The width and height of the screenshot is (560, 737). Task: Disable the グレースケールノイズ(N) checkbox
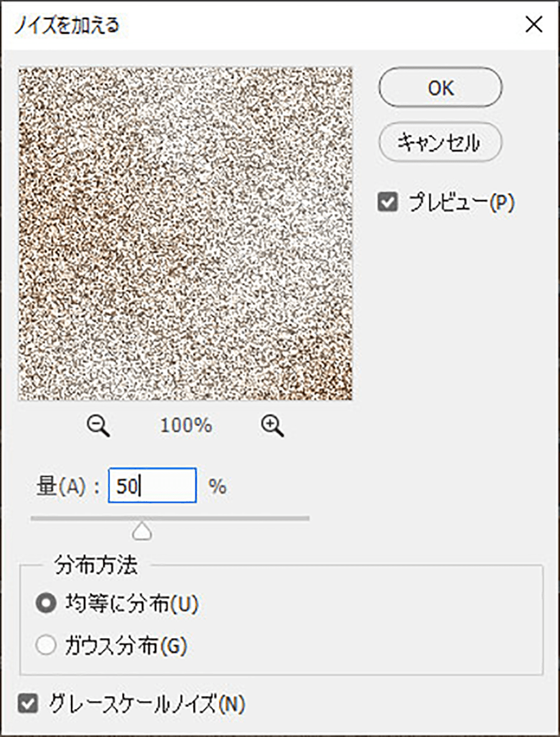click(28, 704)
